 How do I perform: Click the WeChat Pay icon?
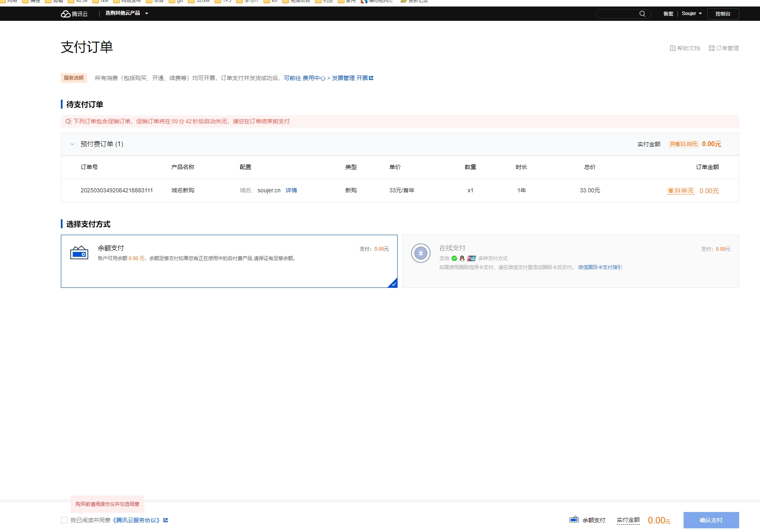pos(454,258)
